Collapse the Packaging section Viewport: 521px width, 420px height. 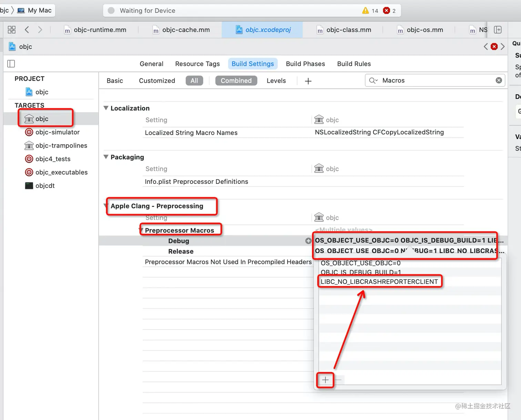106,157
